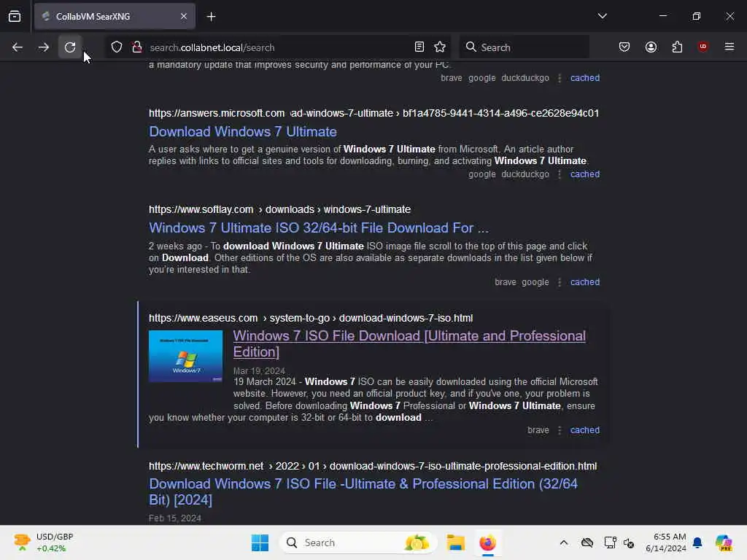Click the answers.microsoft.com URL text
Screen dimensions: 747x560
217,113
